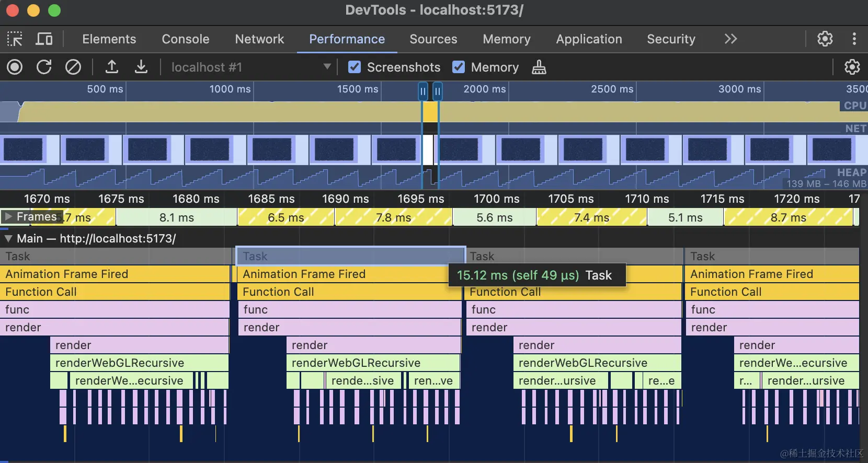Start recording with the Record button

15,67
